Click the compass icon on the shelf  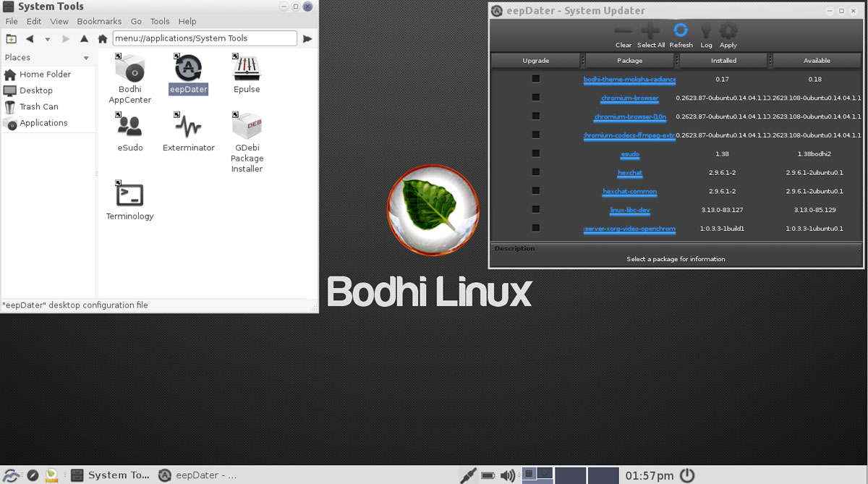pyautogui.click(x=33, y=475)
